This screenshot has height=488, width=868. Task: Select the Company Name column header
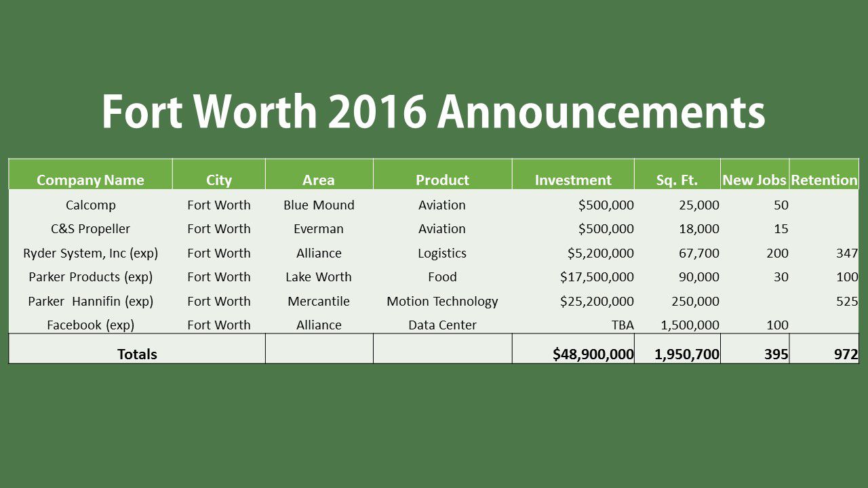[91, 180]
